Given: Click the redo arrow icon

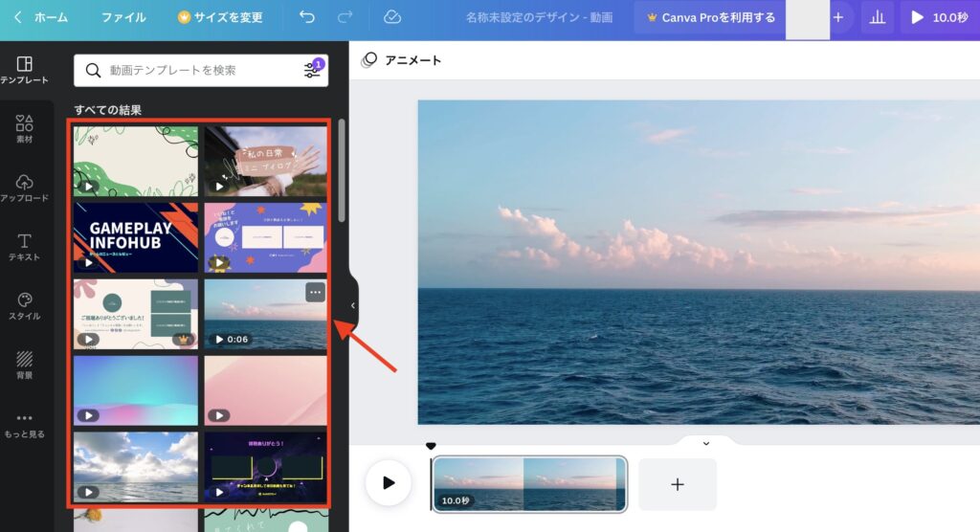Looking at the screenshot, I should click(345, 17).
